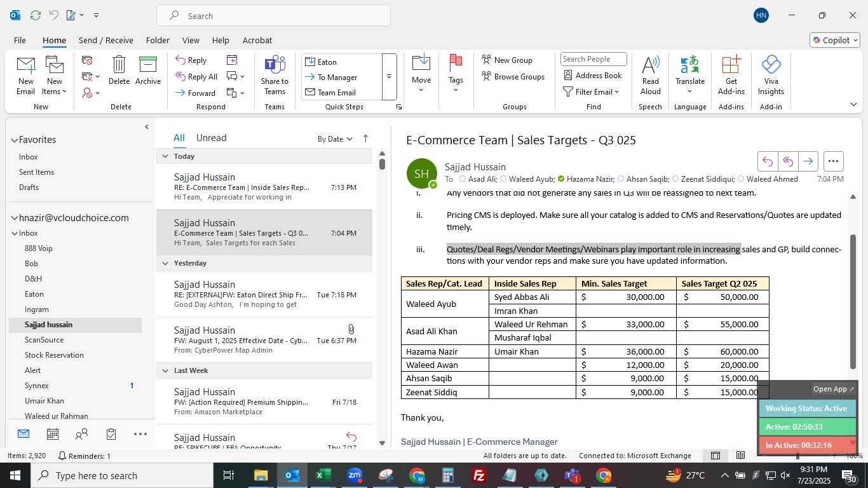Screen dimensions: 868x488
Task: Open Viva Insights
Action: (771, 76)
